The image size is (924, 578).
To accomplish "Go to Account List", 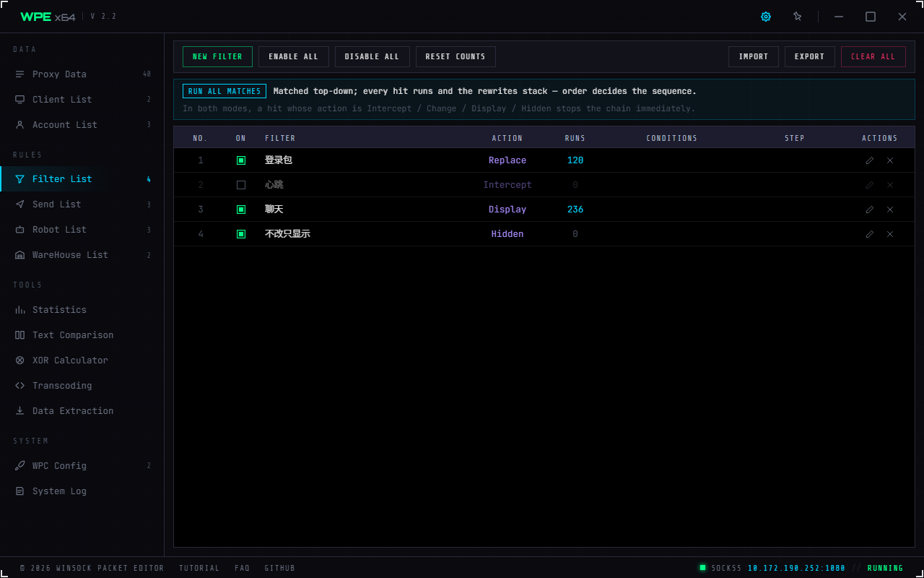I will click(82, 125).
